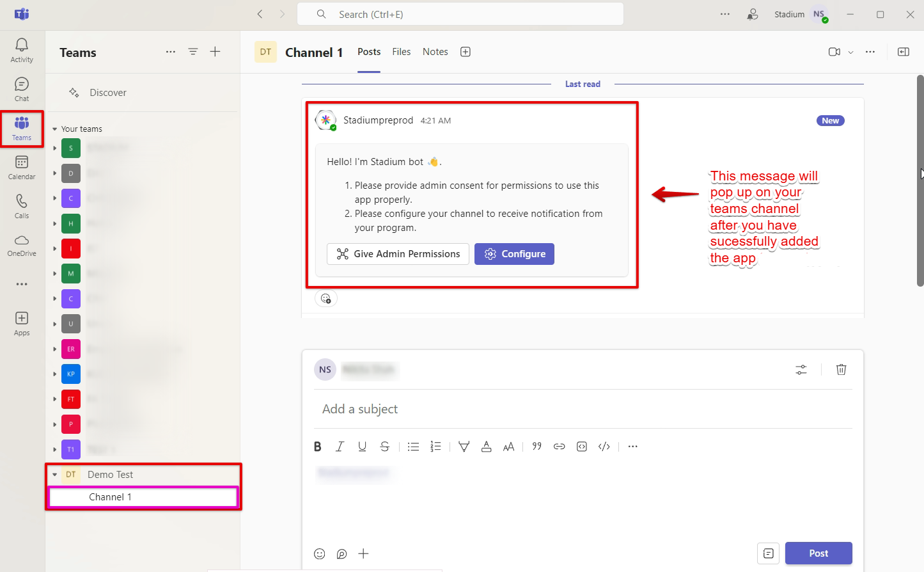Viewport: 924px width, 572px height.
Task: Insert a bulleted list
Action: coord(413,447)
